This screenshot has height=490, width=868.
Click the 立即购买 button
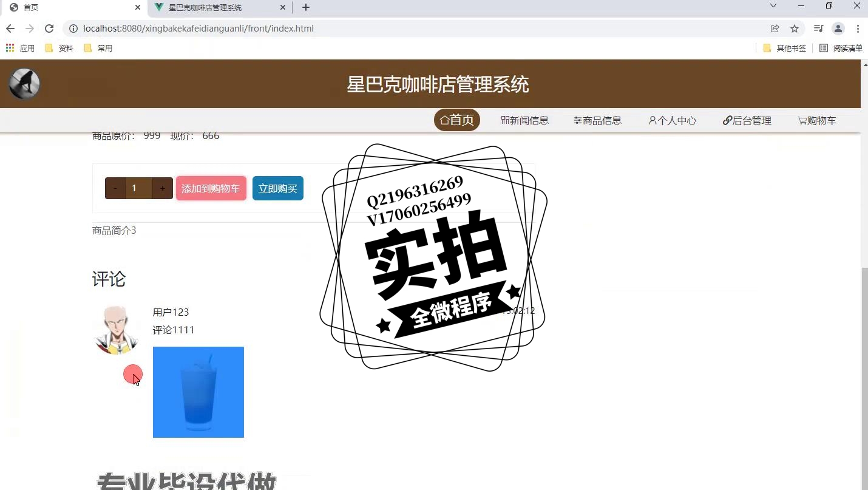(278, 188)
